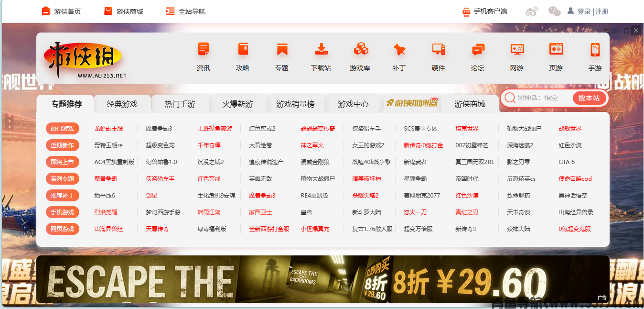Click the 游侠商城 shopping bag icon
This screenshot has width=644, height=309.
[108, 11]
